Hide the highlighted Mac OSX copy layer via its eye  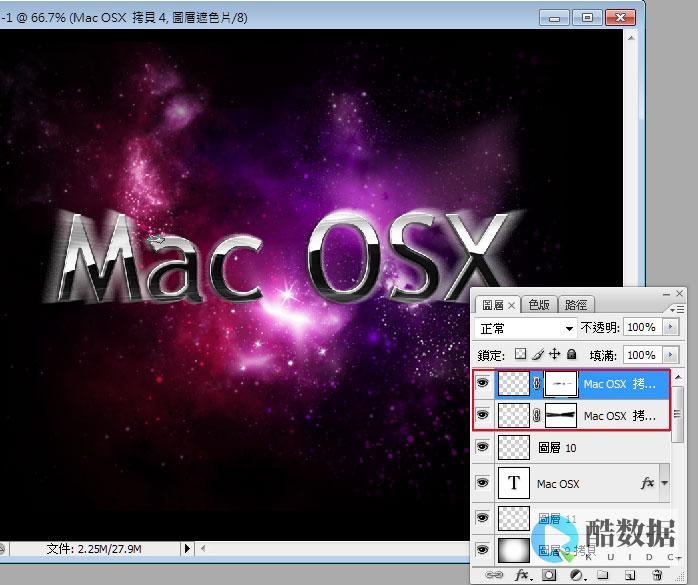click(x=483, y=383)
